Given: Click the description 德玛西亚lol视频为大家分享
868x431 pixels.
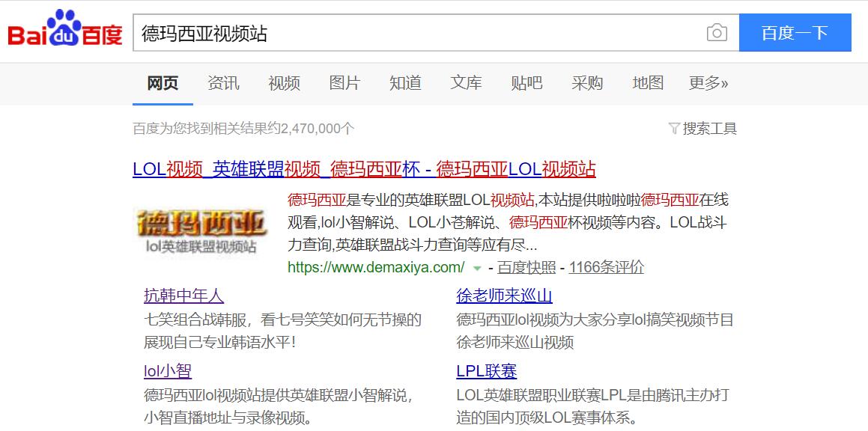Looking at the screenshot, I should click(x=595, y=331).
